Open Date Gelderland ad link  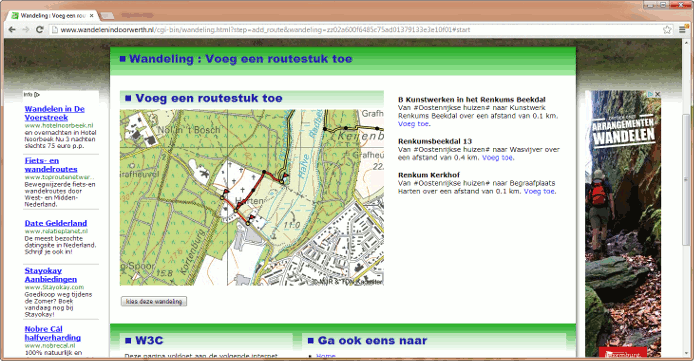56,223
